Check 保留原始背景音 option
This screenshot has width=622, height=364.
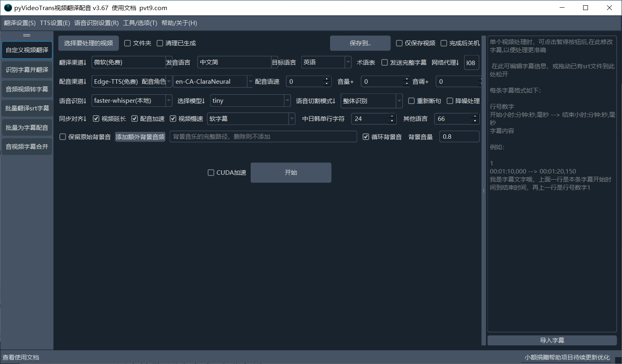(x=62, y=137)
